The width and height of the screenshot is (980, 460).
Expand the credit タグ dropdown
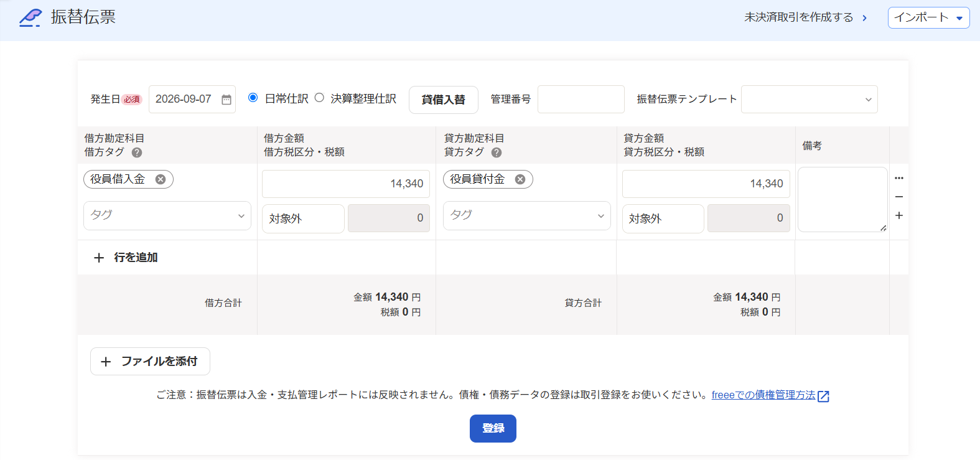point(527,215)
